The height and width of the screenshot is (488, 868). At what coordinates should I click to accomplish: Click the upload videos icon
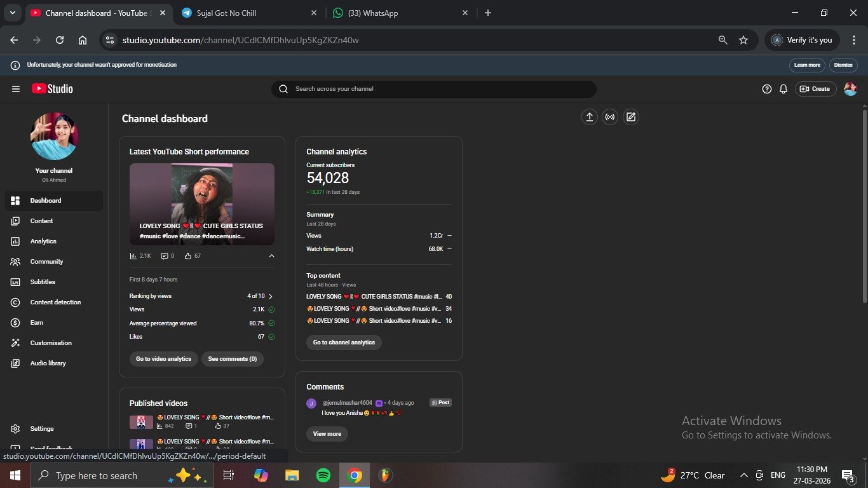(x=590, y=117)
